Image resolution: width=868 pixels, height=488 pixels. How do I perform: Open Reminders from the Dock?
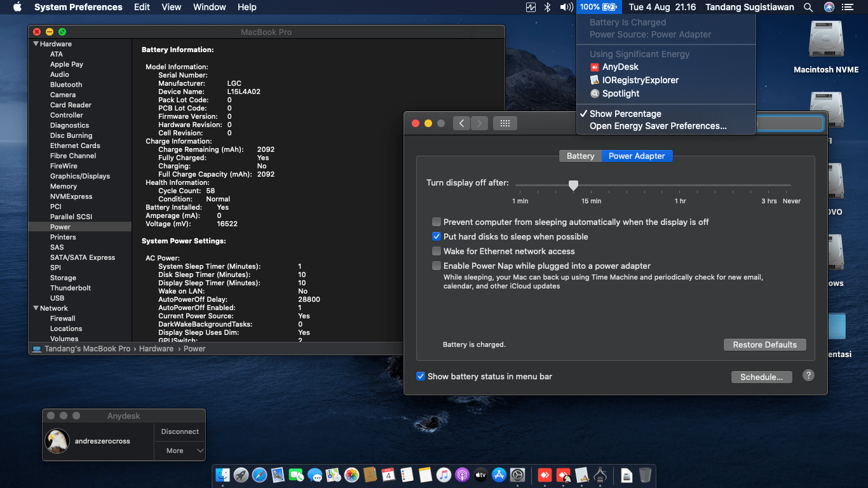click(407, 475)
